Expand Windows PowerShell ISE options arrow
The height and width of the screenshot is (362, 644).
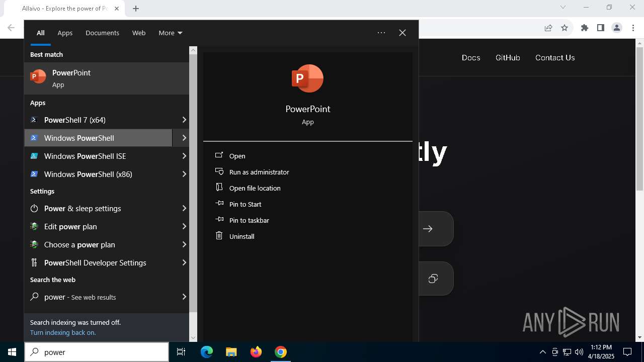(x=184, y=156)
